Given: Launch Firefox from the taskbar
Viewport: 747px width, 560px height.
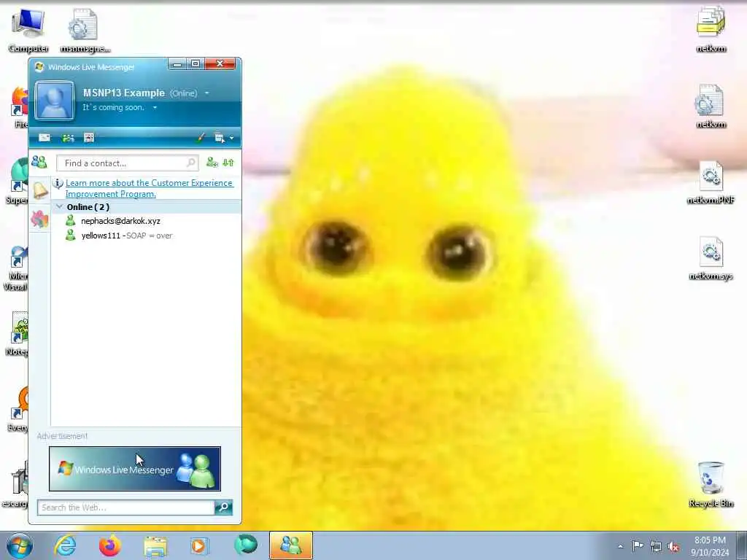Looking at the screenshot, I should click(110, 545).
